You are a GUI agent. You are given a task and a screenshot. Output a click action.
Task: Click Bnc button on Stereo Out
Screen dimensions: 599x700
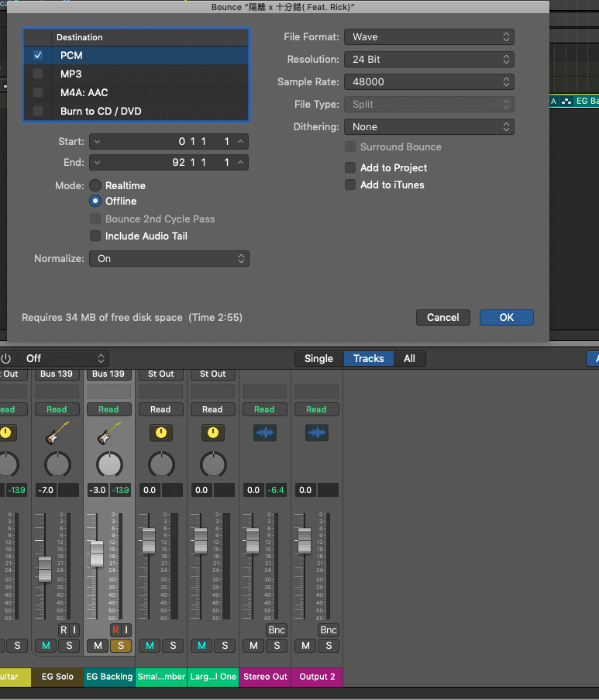(x=277, y=630)
